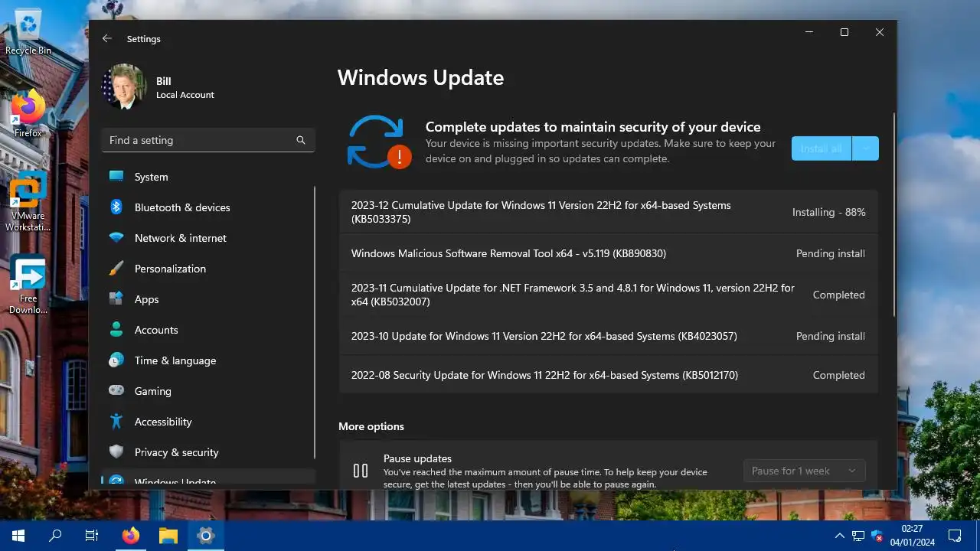Click the Windows Update sync status icon

378,142
